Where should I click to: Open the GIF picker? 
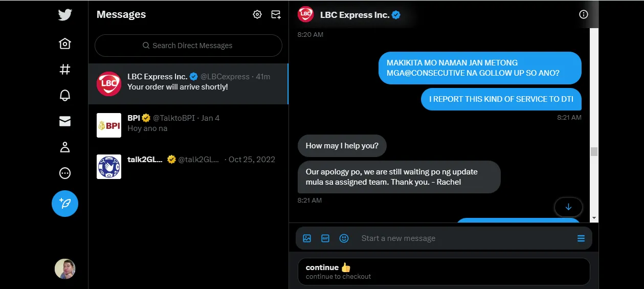pos(325,238)
